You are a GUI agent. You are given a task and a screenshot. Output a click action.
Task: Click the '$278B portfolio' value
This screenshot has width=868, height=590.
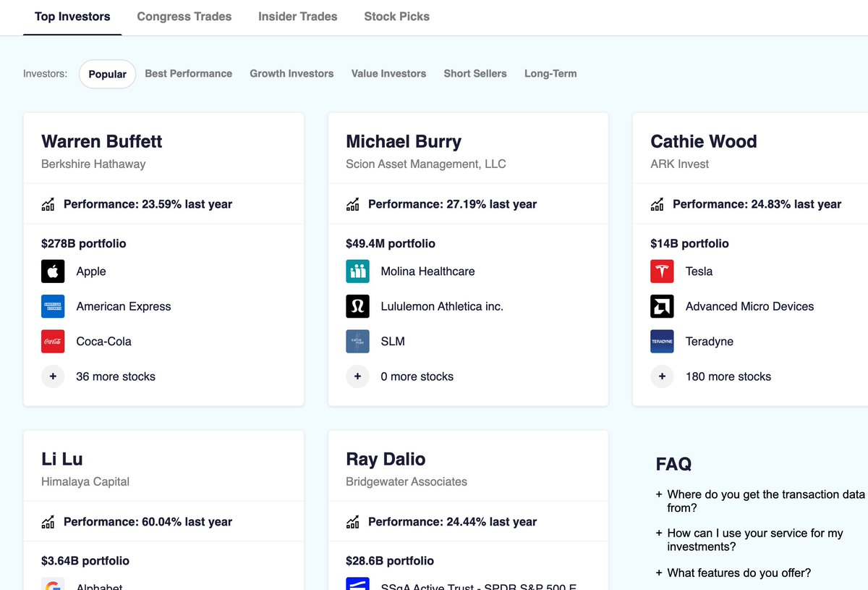(x=84, y=244)
